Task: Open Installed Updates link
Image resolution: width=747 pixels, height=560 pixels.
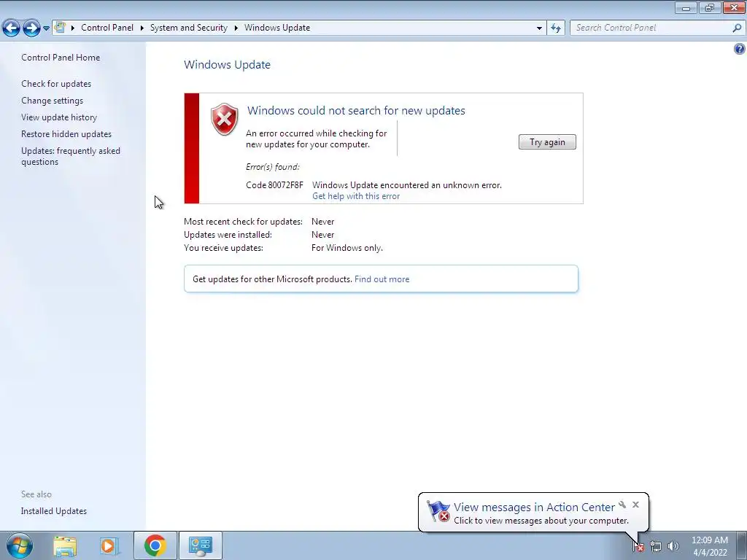Action: click(54, 511)
